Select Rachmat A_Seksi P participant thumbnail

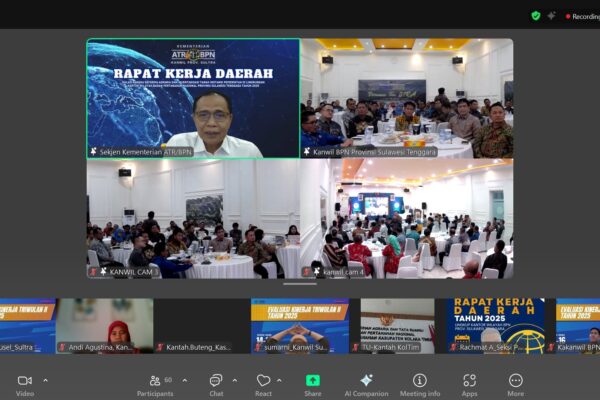[496, 326]
